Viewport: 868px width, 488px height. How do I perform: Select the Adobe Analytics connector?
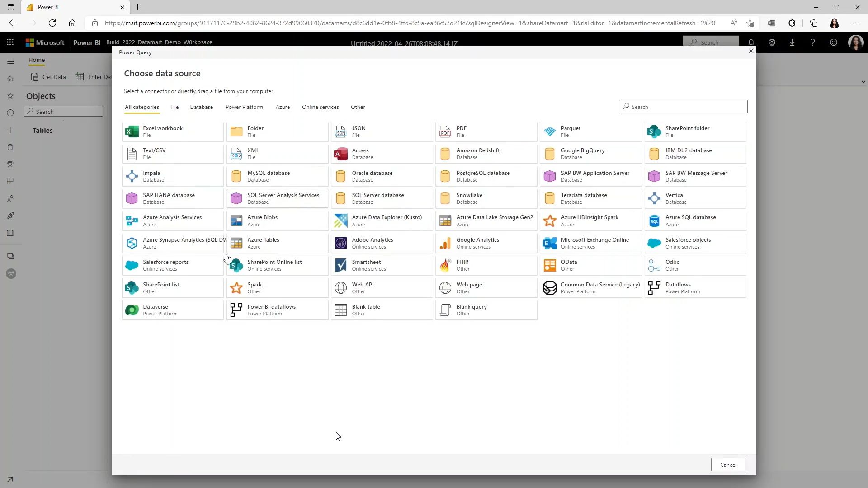pyautogui.click(x=382, y=243)
